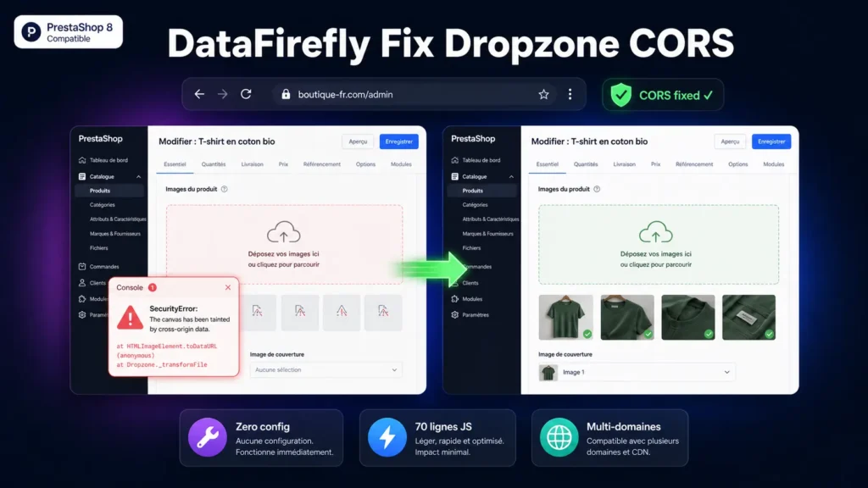868x488 pixels.
Task: Select Référencement tab in right panel
Action: click(694, 164)
